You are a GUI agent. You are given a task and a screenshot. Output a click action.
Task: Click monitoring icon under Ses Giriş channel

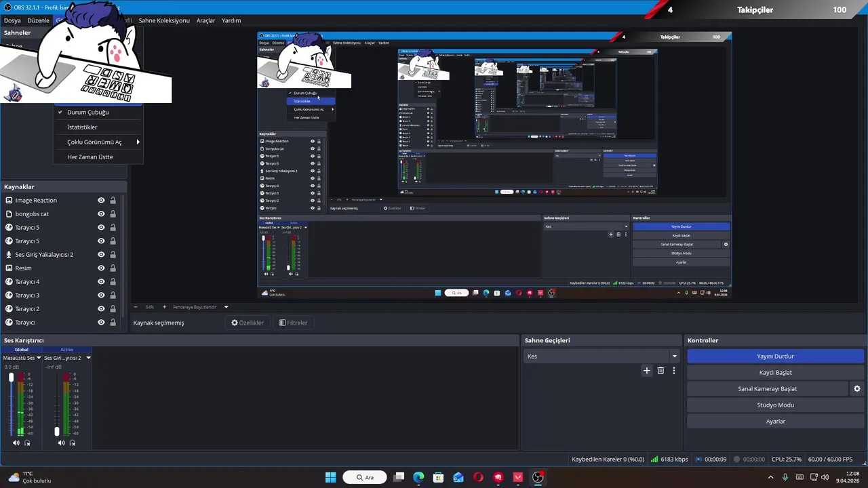click(x=73, y=443)
